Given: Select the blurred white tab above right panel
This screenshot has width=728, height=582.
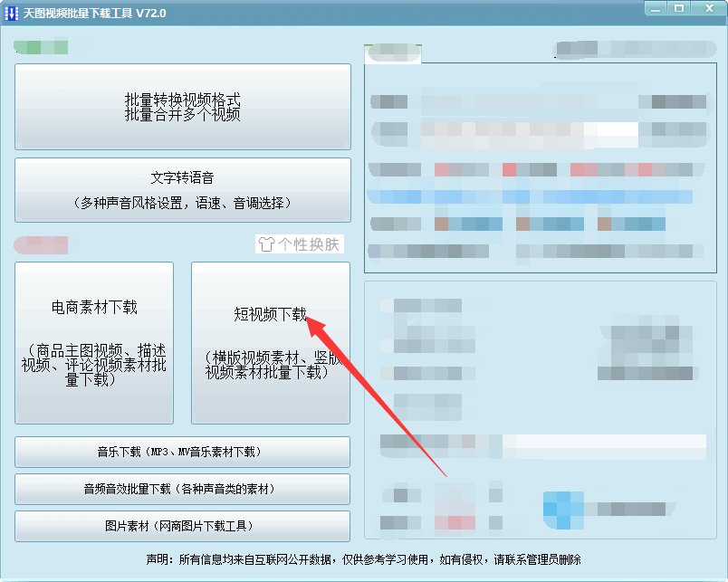Looking at the screenshot, I should [393, 53].
